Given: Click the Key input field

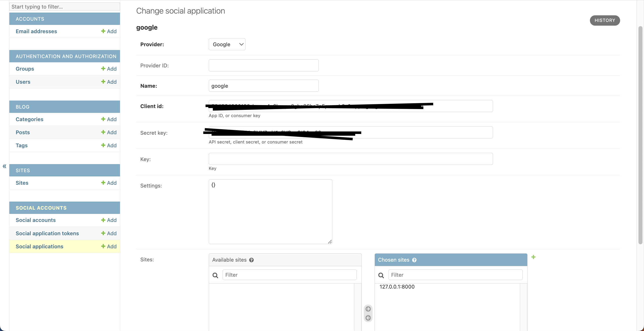Looking at the screenshot, I should [350, 159].
